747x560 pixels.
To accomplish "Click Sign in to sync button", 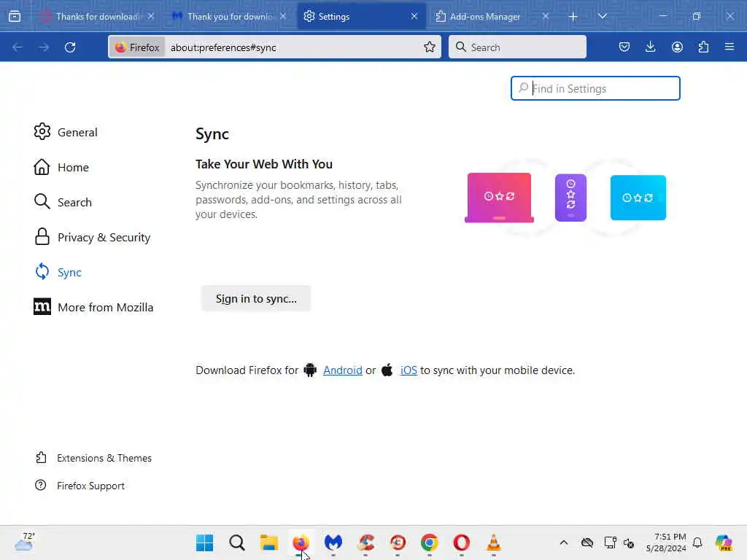I will pyautogui.click(x=256, y=298).
